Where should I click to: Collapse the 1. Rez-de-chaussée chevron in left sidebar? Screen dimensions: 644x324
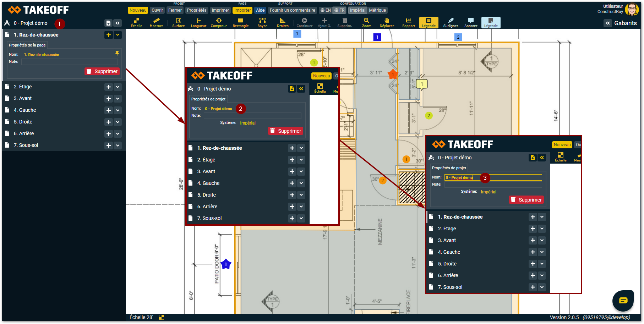pos(118,35)
